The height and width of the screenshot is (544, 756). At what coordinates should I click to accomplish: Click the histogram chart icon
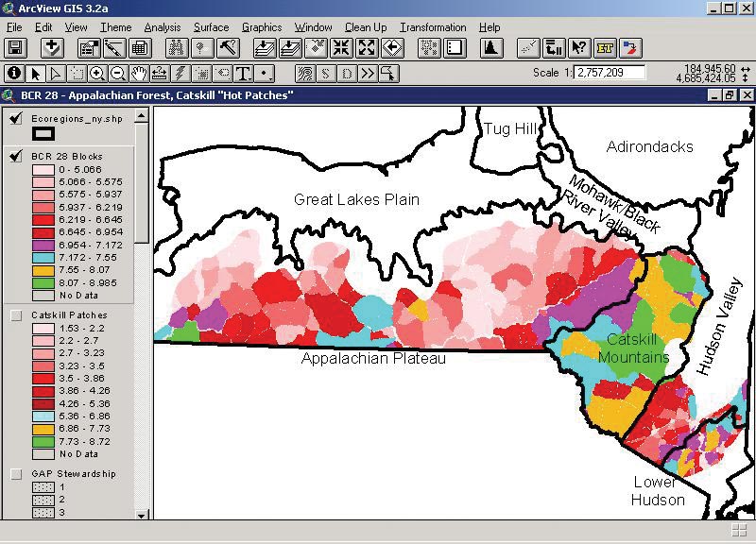tap(490, 48)
